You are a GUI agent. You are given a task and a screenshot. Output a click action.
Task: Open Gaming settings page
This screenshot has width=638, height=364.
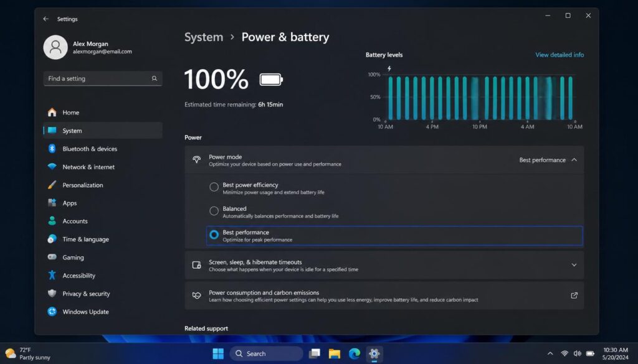[103, 257]
